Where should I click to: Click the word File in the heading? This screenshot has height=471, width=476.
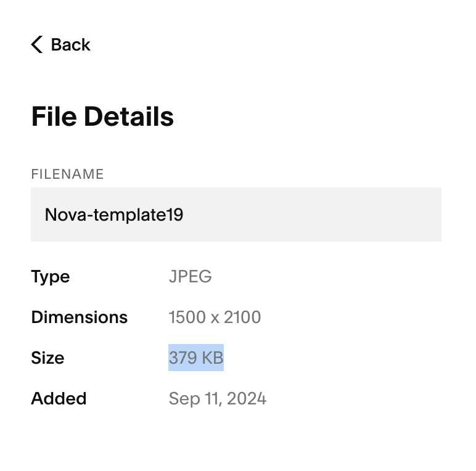coord(54,117)
